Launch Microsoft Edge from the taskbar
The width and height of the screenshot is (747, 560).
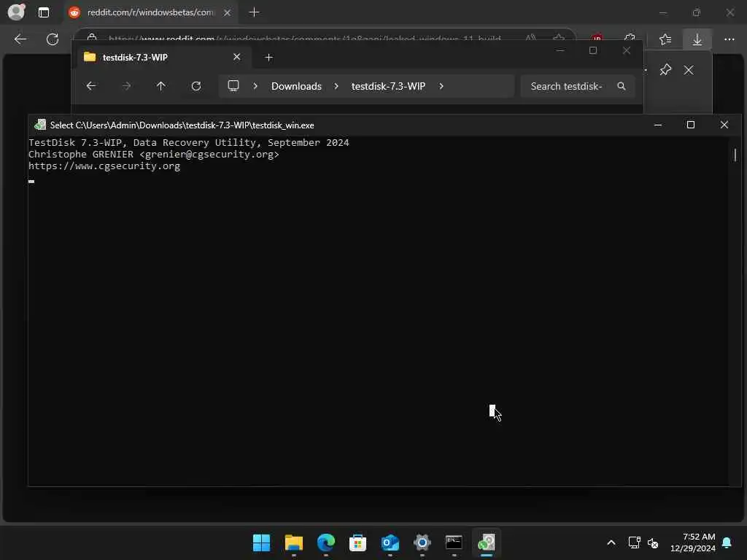(x=326, y=542)
